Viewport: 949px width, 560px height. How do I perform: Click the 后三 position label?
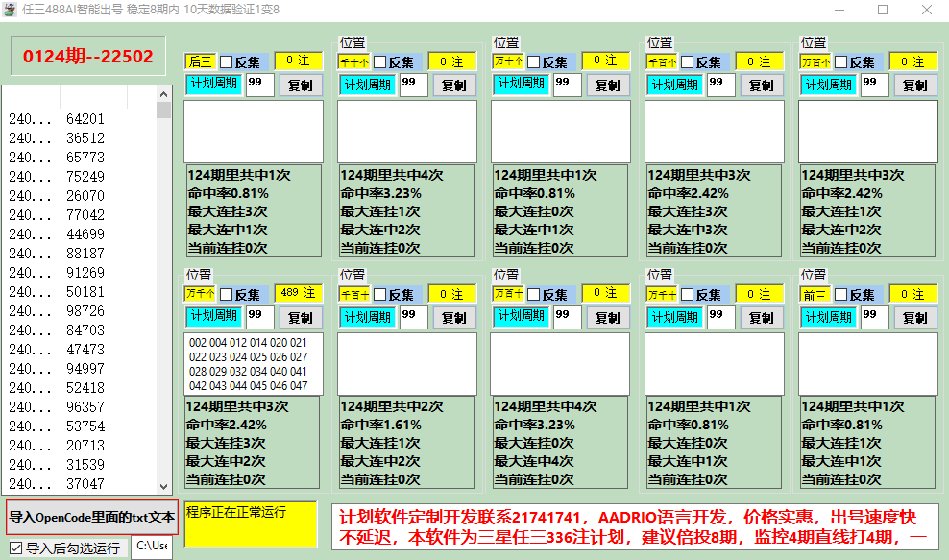pos(201,61)
